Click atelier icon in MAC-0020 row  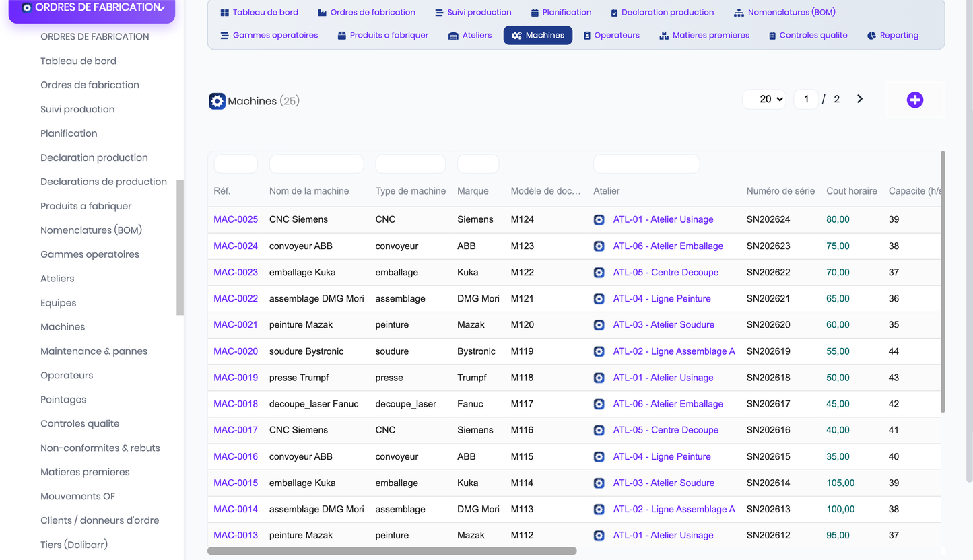point(599,351)
